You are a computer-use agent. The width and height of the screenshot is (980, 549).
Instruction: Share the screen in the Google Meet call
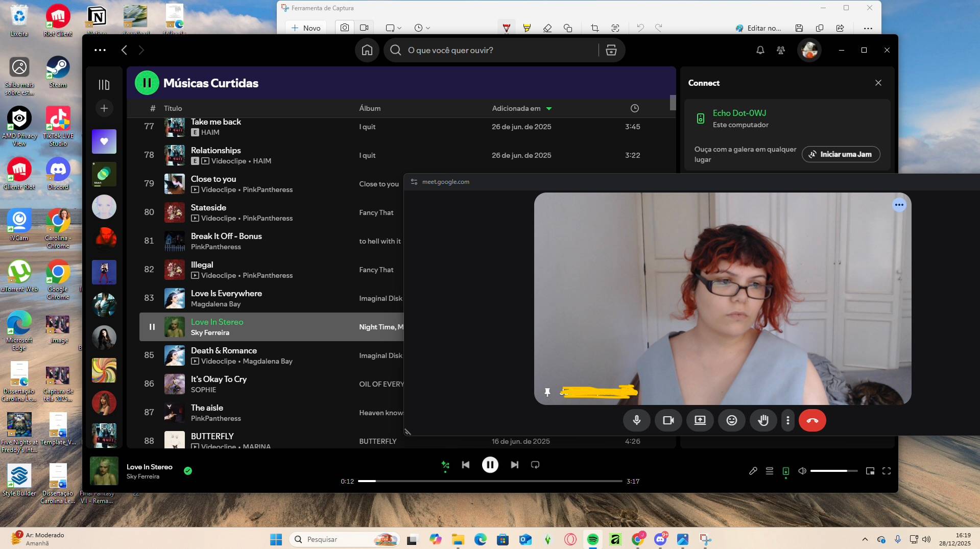[700, 420]
